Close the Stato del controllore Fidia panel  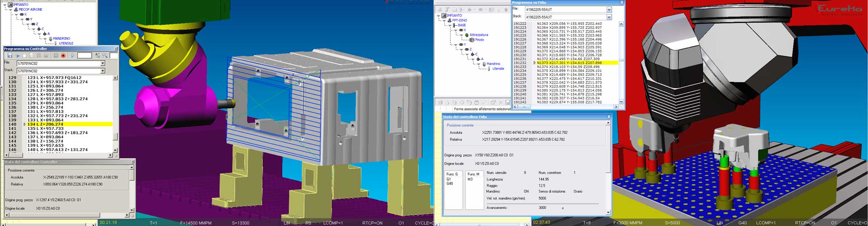pyautogui.click(x=609, y=117)
